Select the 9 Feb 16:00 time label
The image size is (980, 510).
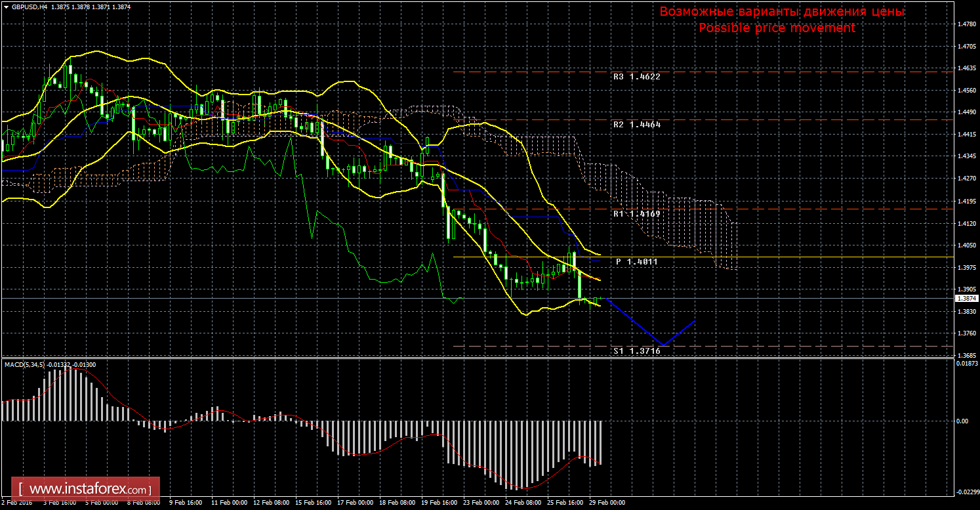pos(186,503)
